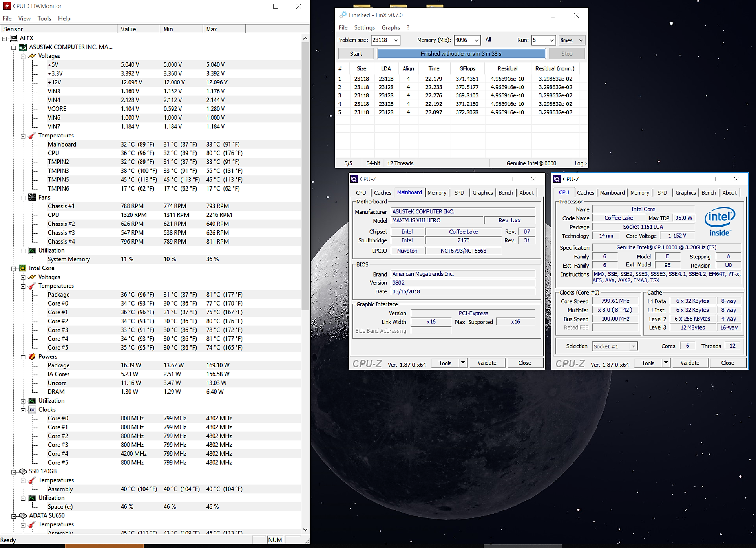Switch to the Memory tab in left CPU-Z
Screen dimensions: 756x548
pyautogui.click(x=436, y=193)
